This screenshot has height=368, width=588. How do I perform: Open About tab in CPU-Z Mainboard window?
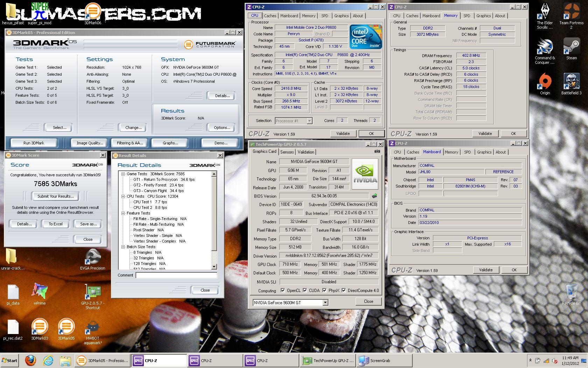500,152
